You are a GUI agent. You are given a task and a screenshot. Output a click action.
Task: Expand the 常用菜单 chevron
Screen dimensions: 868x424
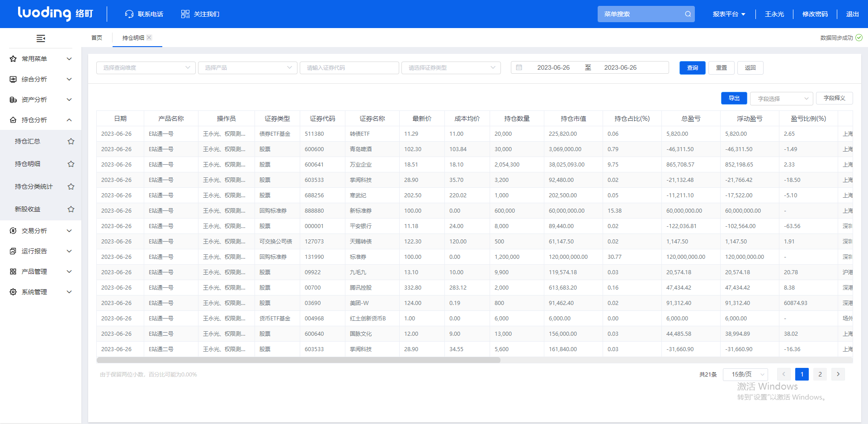(69, 59)
